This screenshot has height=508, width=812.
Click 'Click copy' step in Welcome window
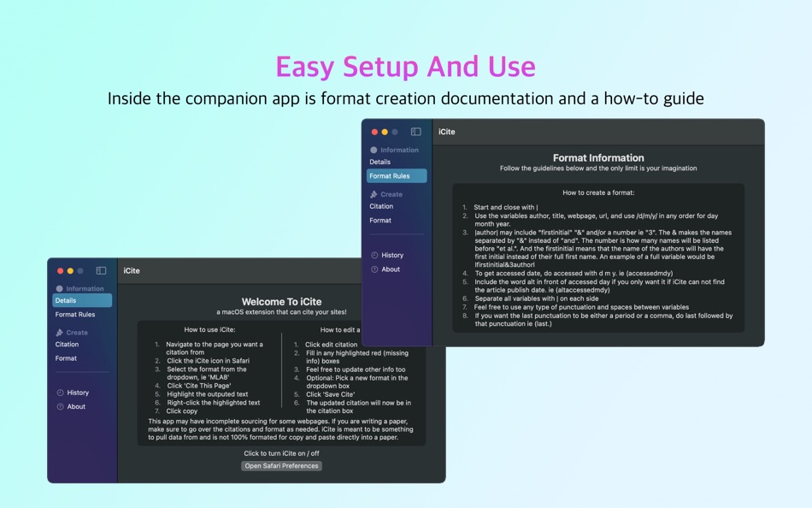(182, 411)
